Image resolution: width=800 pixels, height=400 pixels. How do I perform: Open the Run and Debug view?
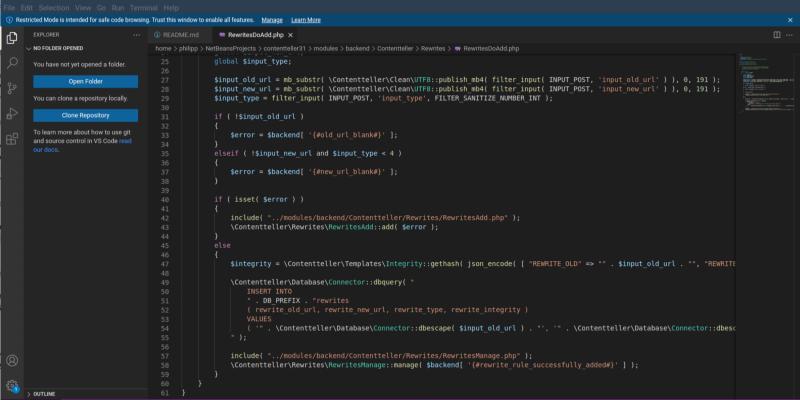[12, 113]
